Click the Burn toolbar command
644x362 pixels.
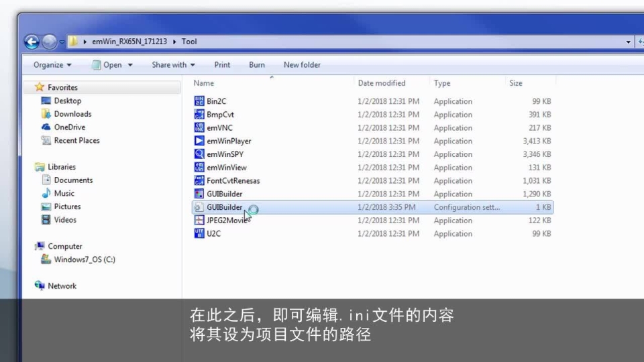(x=257, y=65)
